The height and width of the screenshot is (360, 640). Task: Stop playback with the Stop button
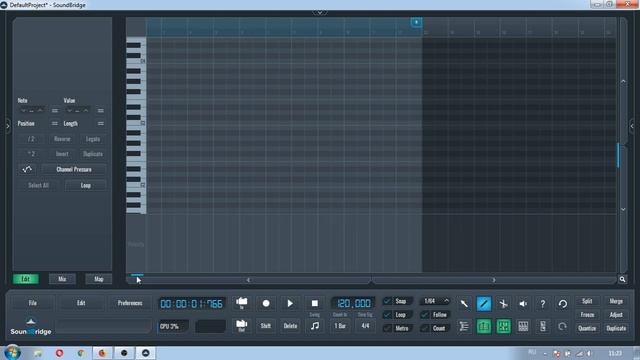click(x=315, y=303)
